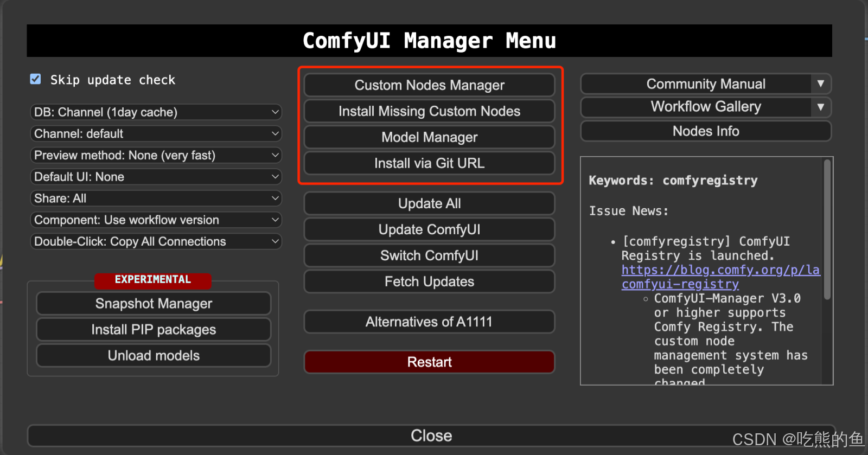868x455 pixels.
Task: Close the ComfyUI Manager Menu
Action: pyautogui.click(x=431, y=435)
